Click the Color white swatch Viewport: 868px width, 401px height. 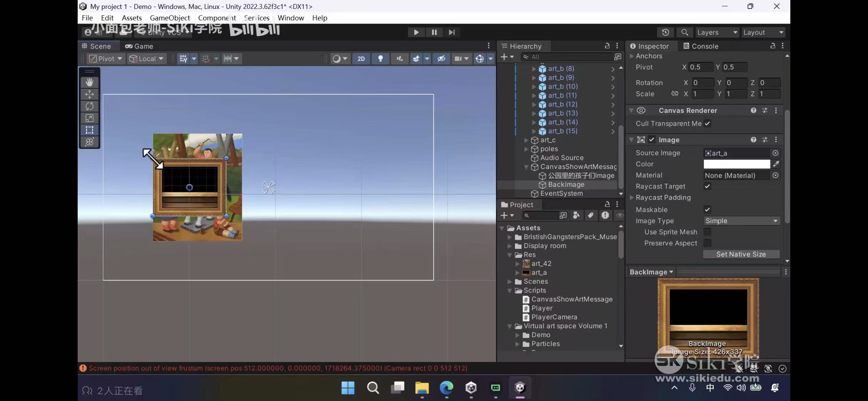coord(737,164)
